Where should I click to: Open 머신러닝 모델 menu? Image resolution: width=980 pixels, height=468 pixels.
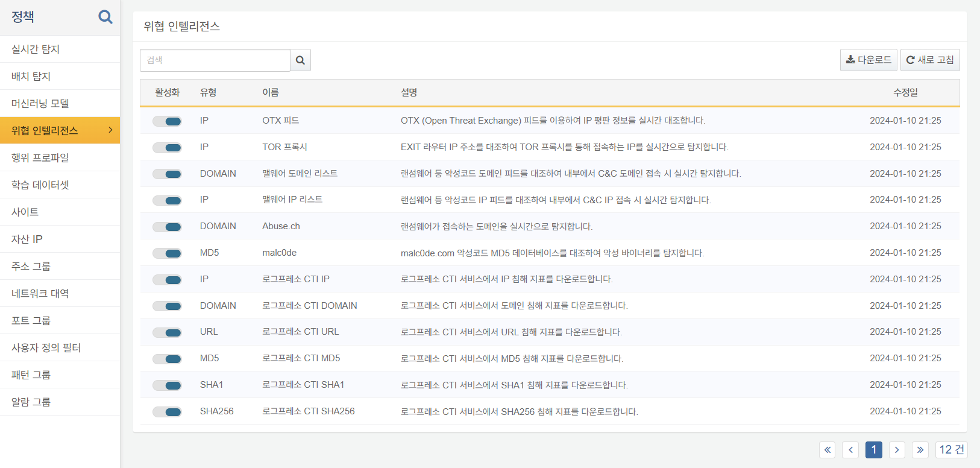pos(60,103)
